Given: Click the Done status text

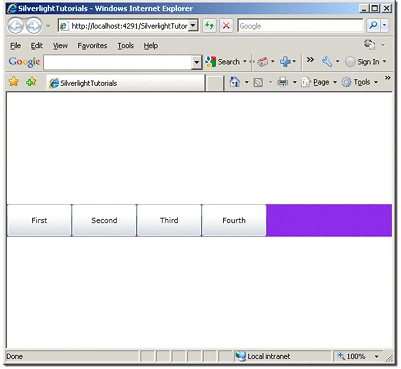Looking at the screenshot, I should point(15,356).
